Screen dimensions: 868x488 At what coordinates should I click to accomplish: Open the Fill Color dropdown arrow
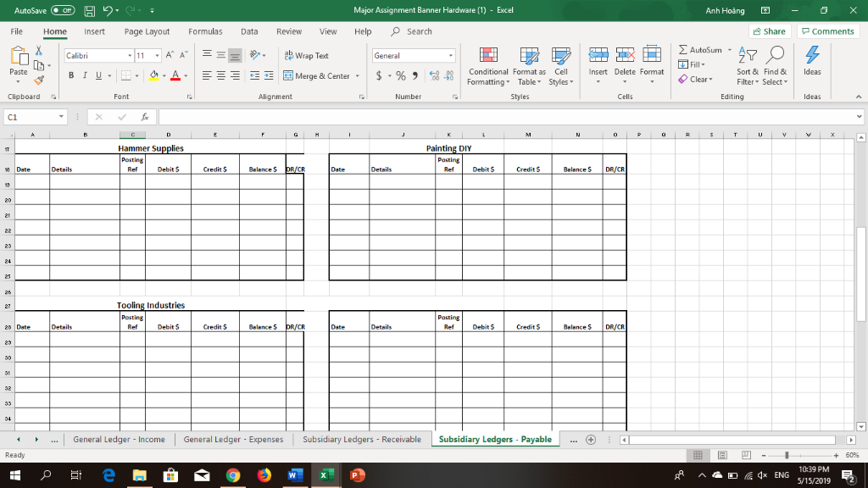[x=164, y=75]
